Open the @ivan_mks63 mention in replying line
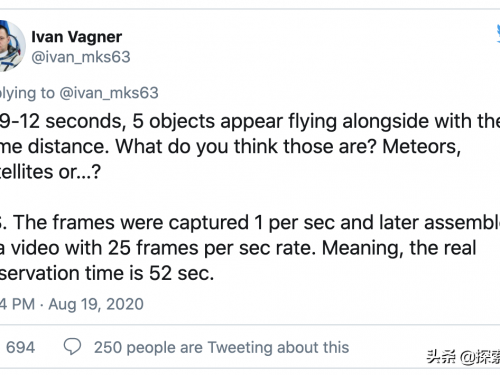 pos(109,93)
